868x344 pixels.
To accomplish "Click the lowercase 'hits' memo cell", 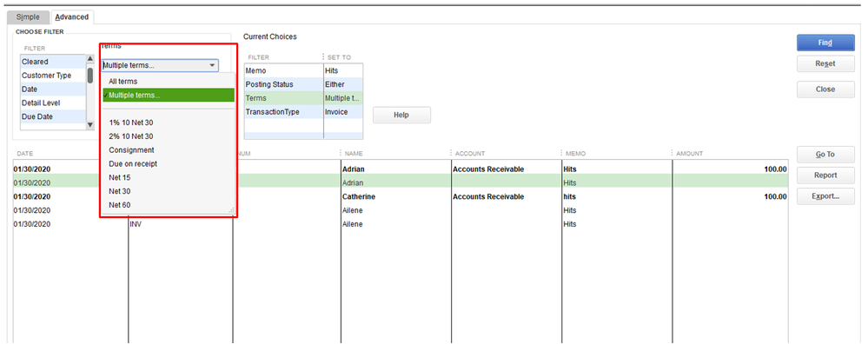I will [569, 196].
